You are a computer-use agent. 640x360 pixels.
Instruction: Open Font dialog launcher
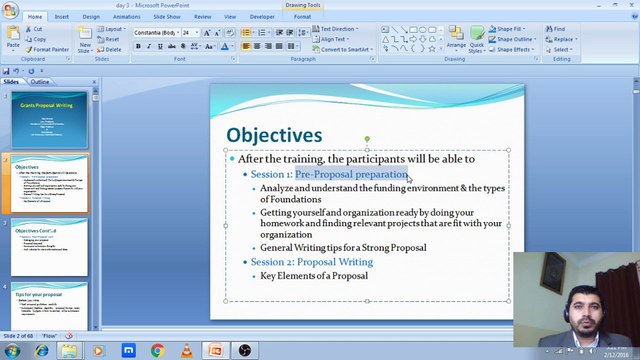(233, 59)
